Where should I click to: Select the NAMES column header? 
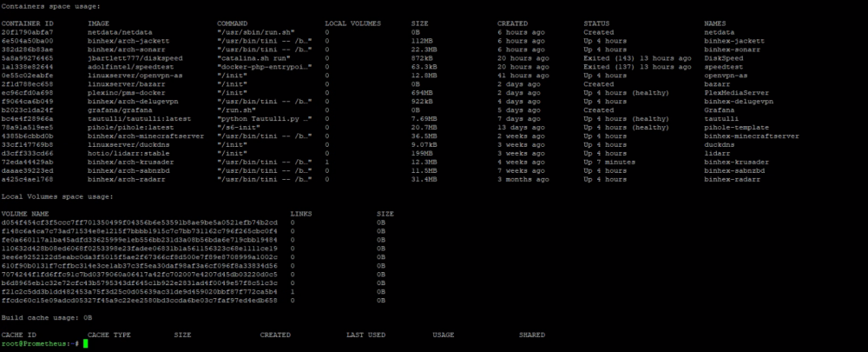(x=717, y=23)
